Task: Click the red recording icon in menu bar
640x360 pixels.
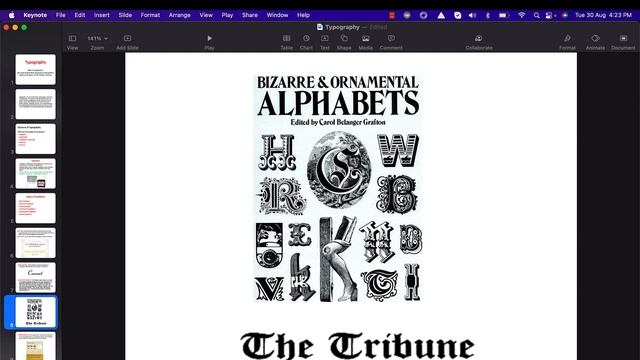Action: [x=392, y=15]
